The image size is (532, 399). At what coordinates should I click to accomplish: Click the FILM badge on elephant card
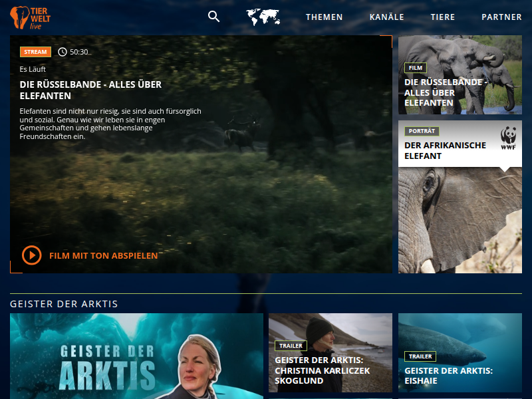tap(416, 68)
